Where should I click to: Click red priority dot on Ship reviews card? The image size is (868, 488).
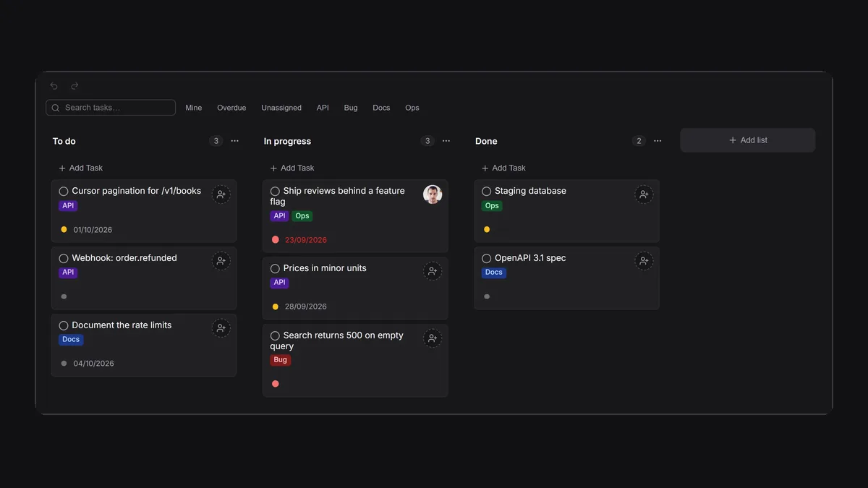(275, 239)
